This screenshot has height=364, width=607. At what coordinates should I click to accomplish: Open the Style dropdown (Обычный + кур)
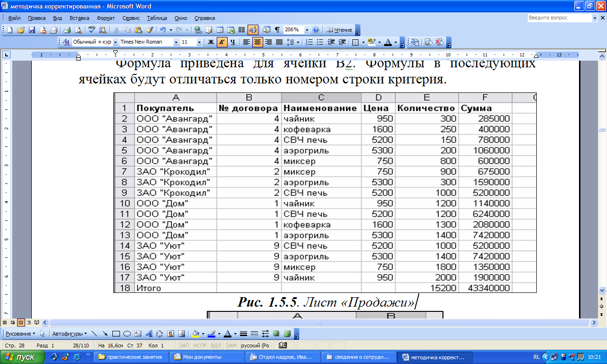pos(115,42)
